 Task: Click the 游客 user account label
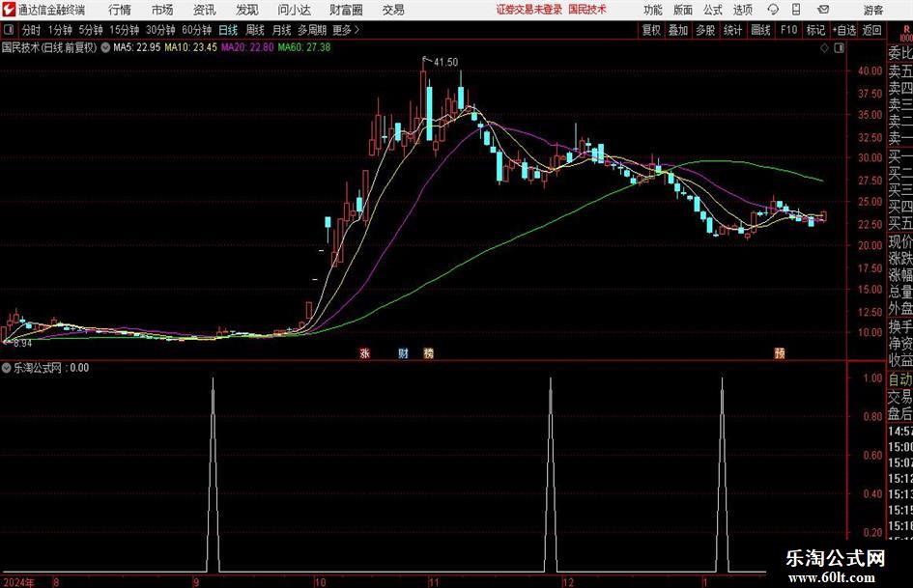[872, 10]
